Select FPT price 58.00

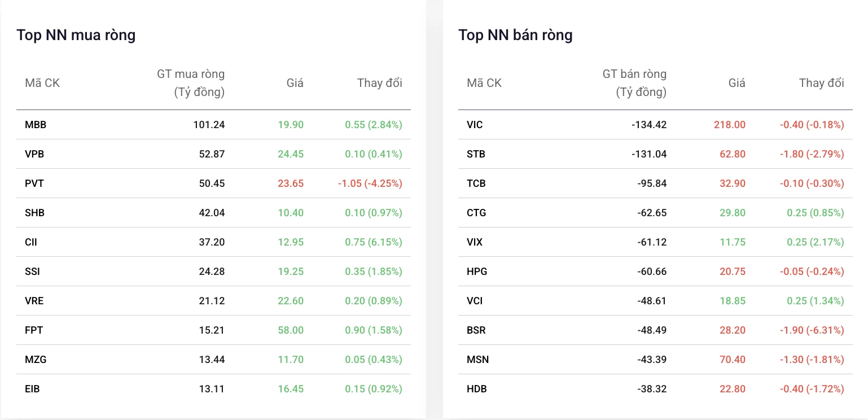coord(291,330)
